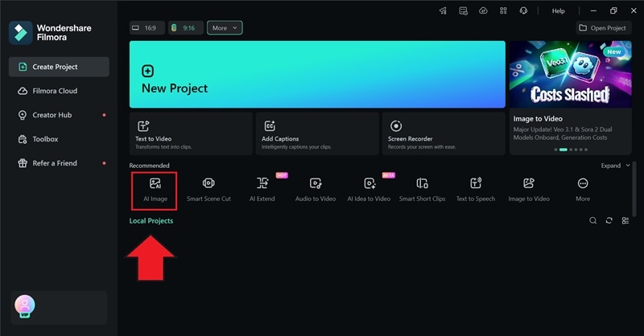This screenshot has height=336, width=644.
Task: Open the VIP user profile avatar
Action: tap(25, 306)
